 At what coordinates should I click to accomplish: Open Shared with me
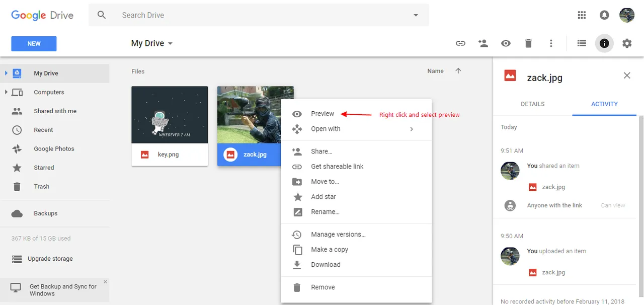[55, 111]
